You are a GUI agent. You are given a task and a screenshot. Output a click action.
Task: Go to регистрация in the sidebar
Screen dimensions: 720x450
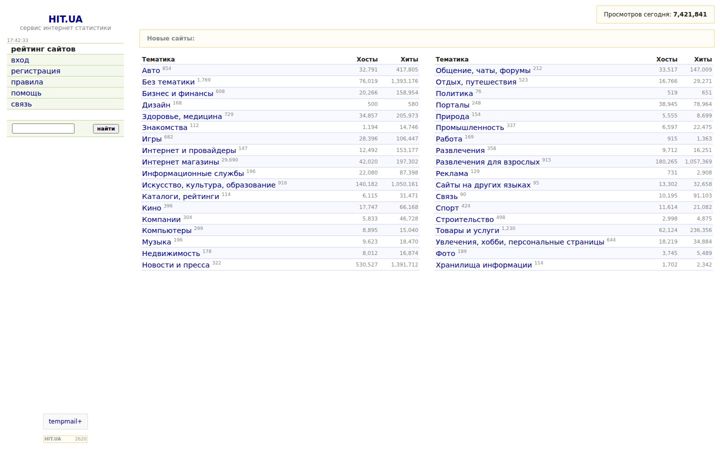coord(35,71)
